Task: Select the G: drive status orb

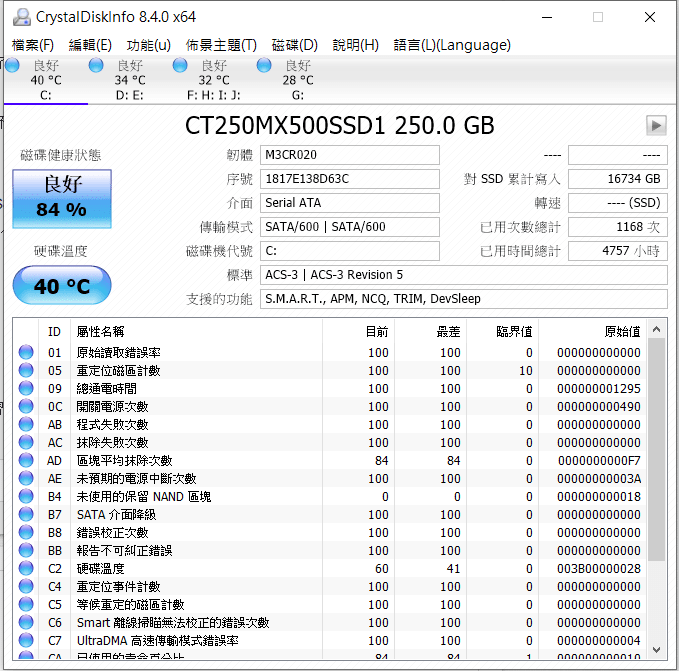Action: point(264,66)
